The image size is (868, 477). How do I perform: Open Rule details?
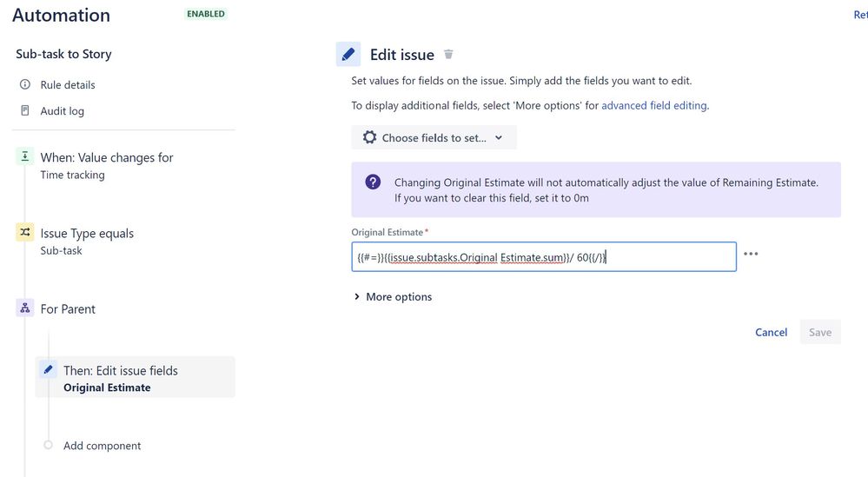[68, 84]
